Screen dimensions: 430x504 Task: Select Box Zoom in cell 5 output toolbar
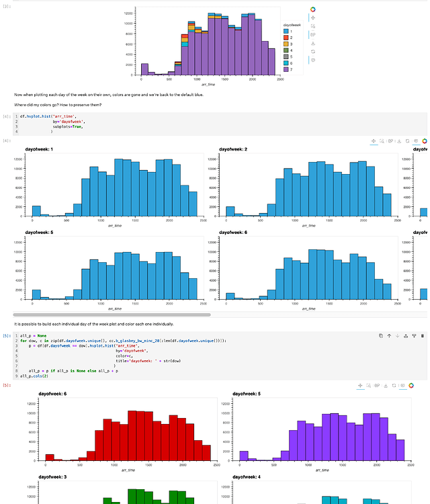(369, 386)
